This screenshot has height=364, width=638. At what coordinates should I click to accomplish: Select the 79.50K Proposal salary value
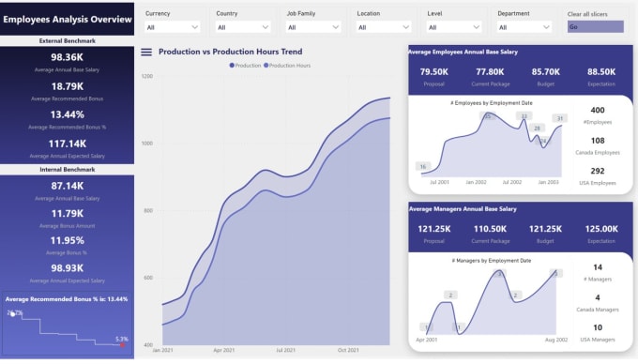point(433,72)
